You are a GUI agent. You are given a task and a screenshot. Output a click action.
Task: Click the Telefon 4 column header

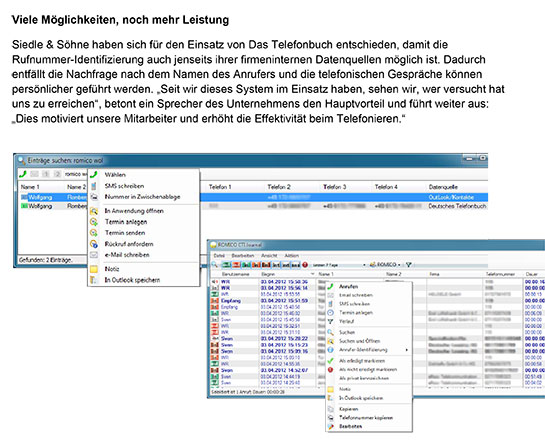[386, 187]
